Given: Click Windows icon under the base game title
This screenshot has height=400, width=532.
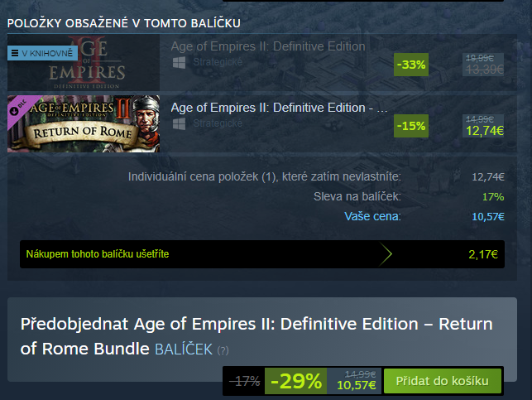Looking at the screenshot, I should (x=179, y=62).
